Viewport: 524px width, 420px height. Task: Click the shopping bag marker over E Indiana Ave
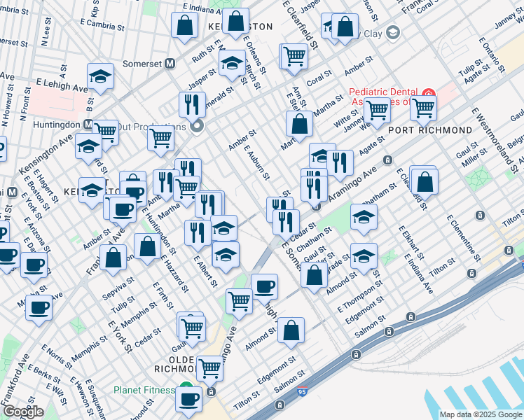coord(235,23)
